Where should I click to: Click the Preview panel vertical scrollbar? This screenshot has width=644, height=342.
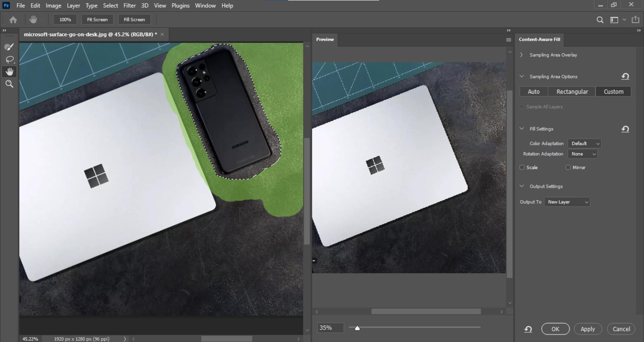pyautogui.click(x=510, y=184)
